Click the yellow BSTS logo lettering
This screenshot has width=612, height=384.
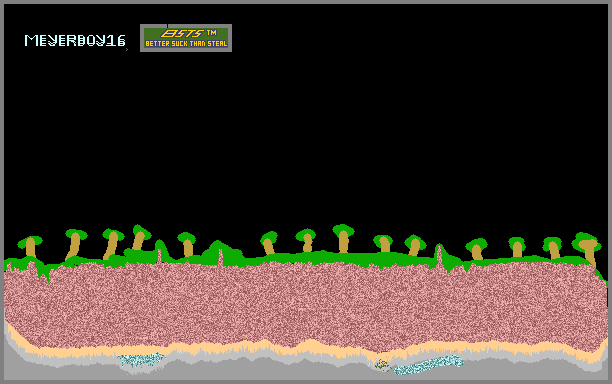(182, 33)
